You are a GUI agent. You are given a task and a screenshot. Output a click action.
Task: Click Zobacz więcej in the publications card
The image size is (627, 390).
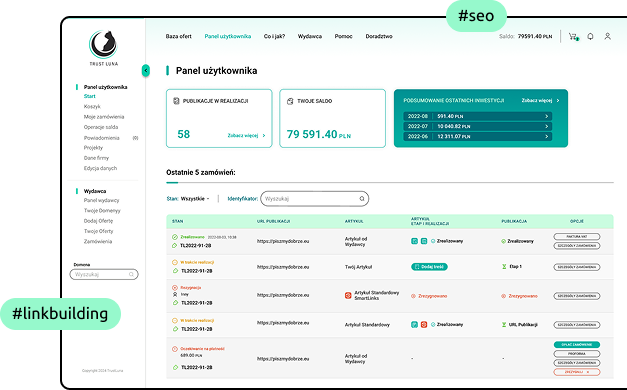pos(246,136)
